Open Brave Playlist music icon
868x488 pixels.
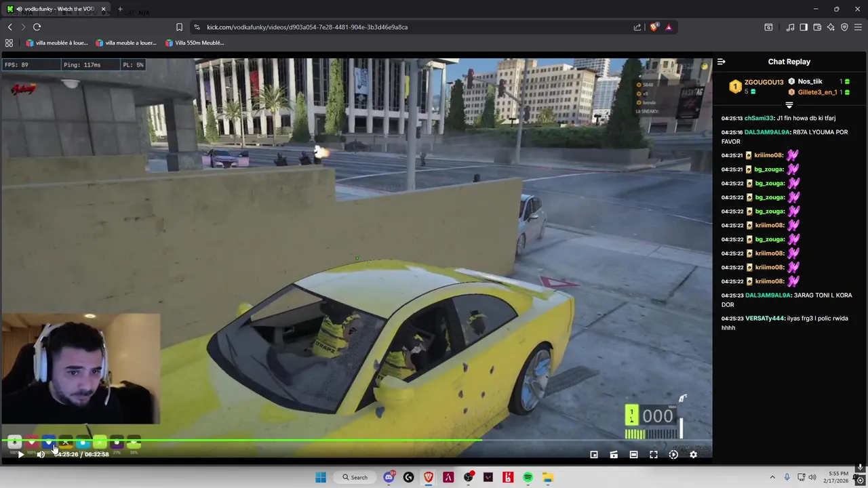790,27
